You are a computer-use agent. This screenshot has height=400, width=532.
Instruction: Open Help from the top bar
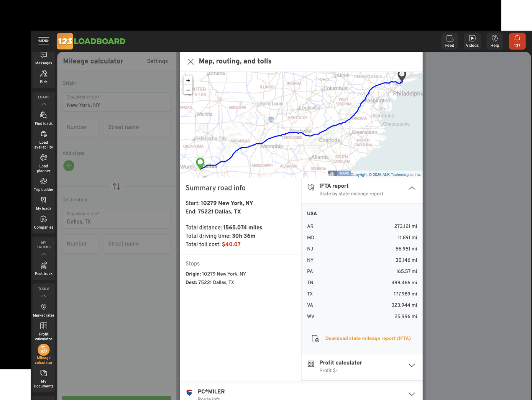tap(495, 41)
